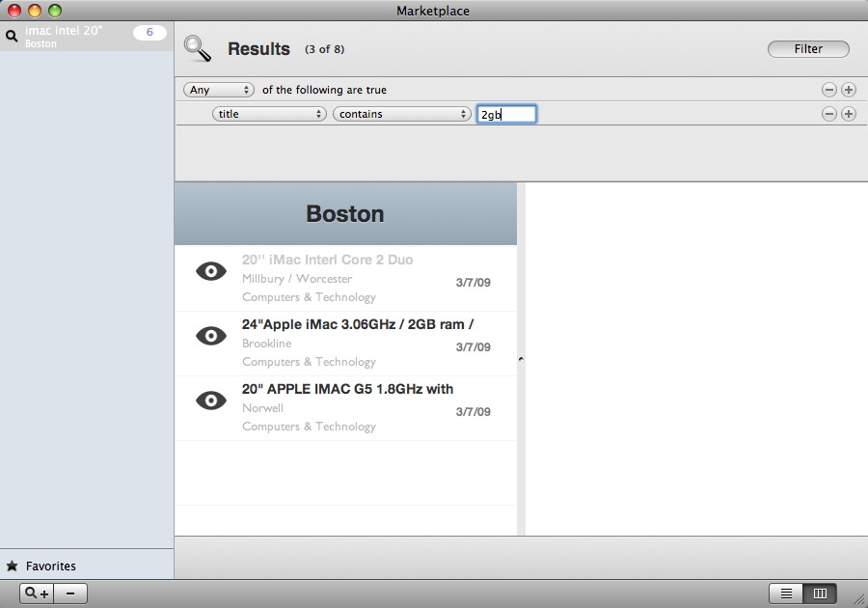This screenshot has width=868, height=608.
Task: Click 'of the following are true' label
Action: (x=324, y=90)
